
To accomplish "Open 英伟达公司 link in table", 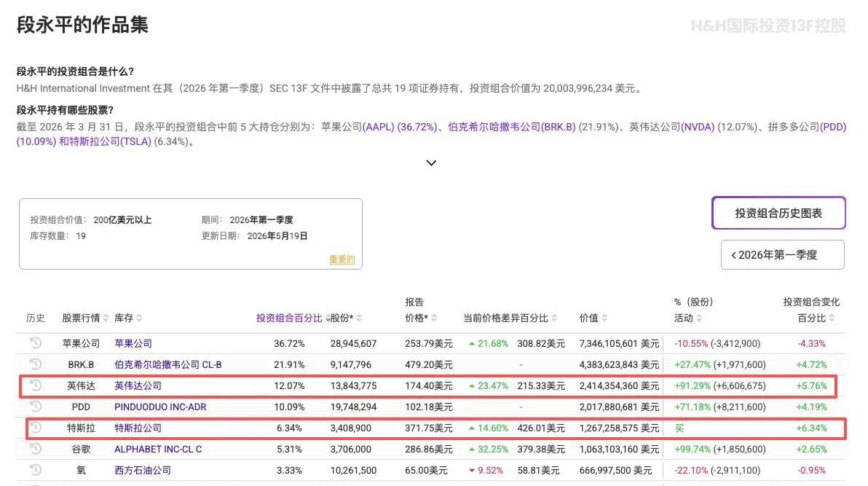I will (138, 385).
